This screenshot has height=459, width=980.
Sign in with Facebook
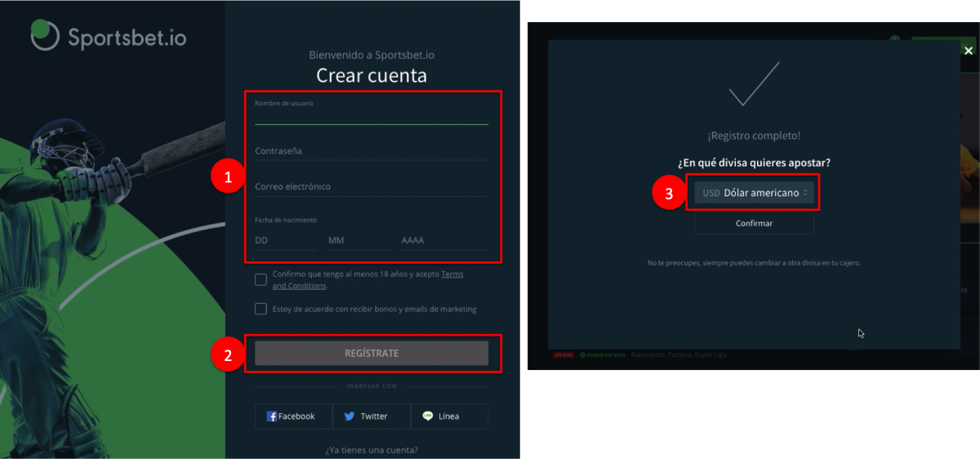coord(293,416)
